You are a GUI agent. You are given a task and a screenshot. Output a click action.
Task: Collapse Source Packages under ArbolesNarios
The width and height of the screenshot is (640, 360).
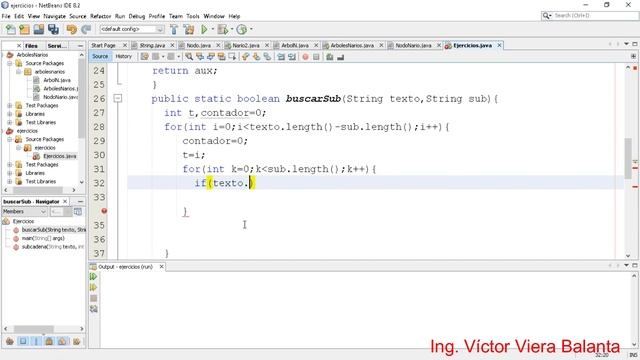coord(9,63)
